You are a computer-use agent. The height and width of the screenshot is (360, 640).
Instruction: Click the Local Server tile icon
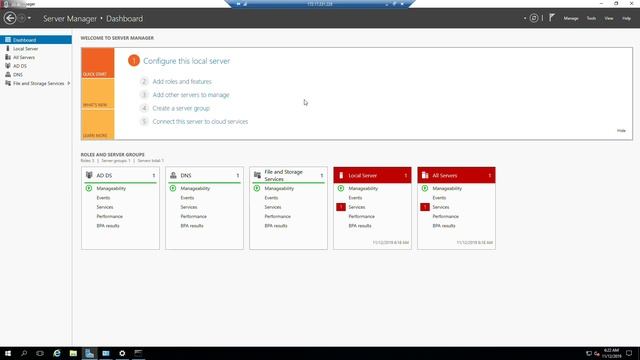click(341, 175)
